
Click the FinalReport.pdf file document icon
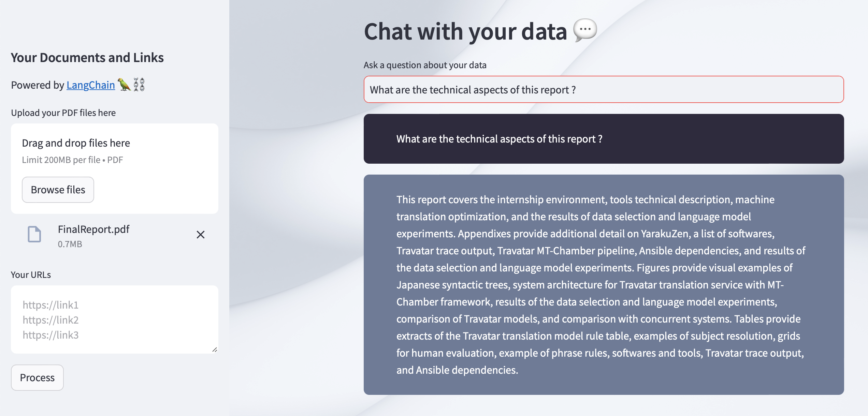[x=34, y=235]
